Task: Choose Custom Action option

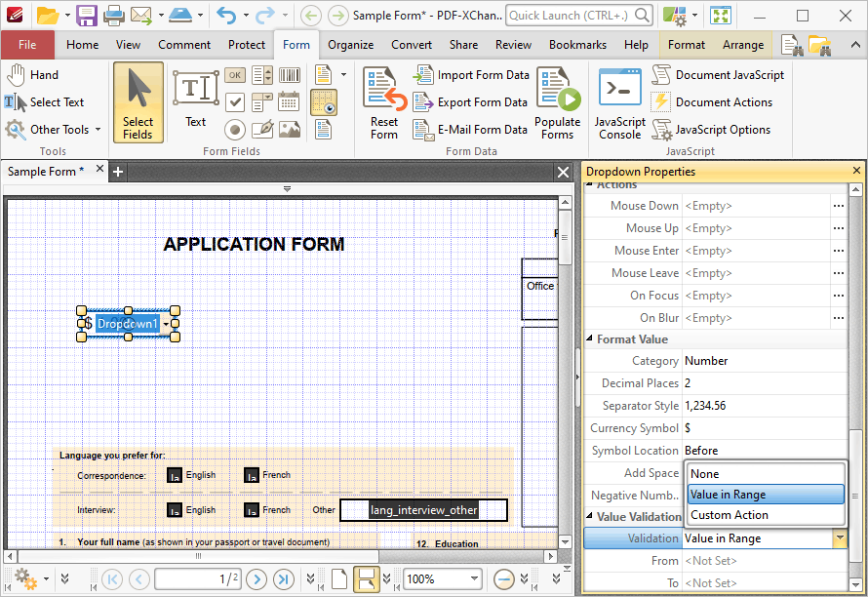Action: tap(767, 515)
